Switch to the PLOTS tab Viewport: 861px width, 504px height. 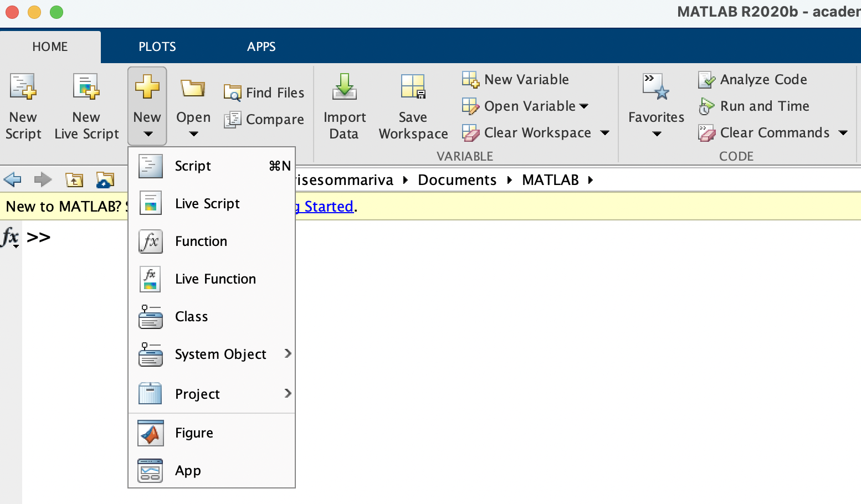[x=157, y=47]
